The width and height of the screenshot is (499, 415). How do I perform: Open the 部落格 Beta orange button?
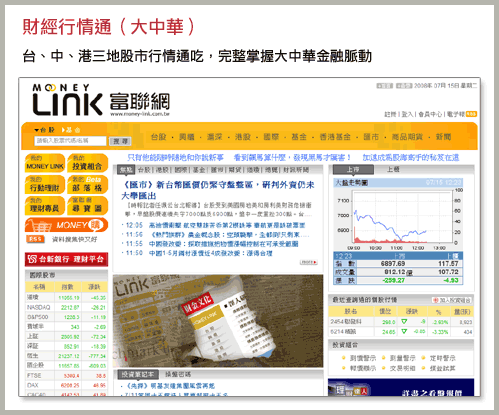tap(87, 184)
